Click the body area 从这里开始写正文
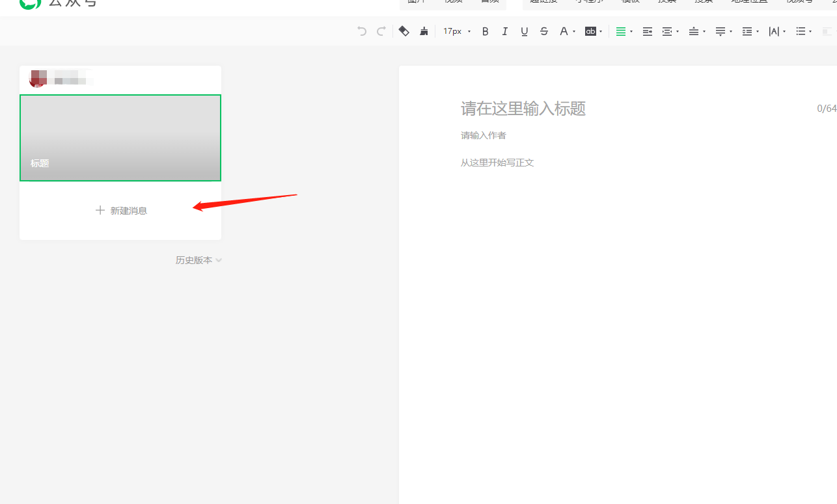 497,163
